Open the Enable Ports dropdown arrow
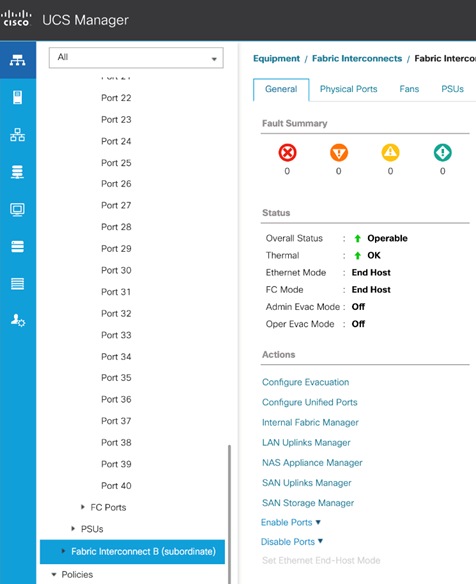The height and width of the screenshot is (584, 476). (318, 522)
